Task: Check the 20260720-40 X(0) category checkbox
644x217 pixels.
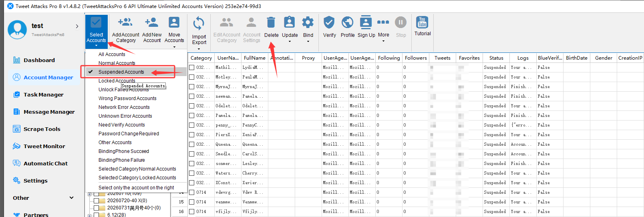Action: pos(96,201)
